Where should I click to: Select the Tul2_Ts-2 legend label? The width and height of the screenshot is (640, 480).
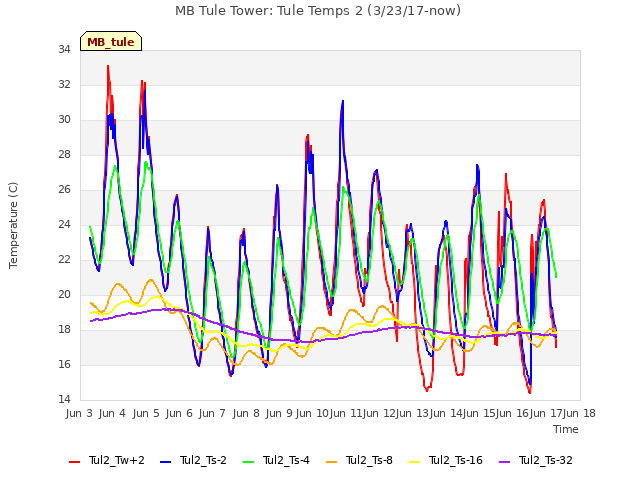tap(203, 460)
